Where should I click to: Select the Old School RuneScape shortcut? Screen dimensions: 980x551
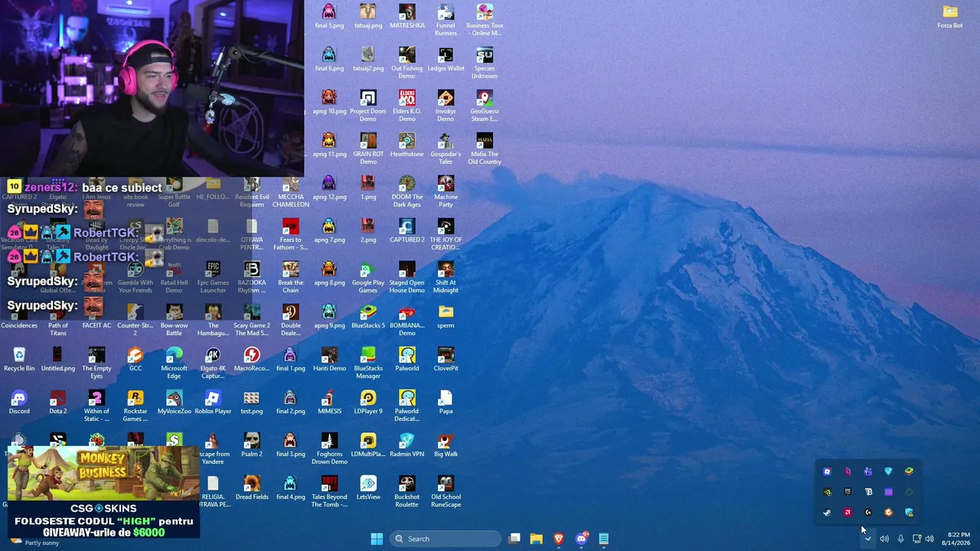[446, 491]
